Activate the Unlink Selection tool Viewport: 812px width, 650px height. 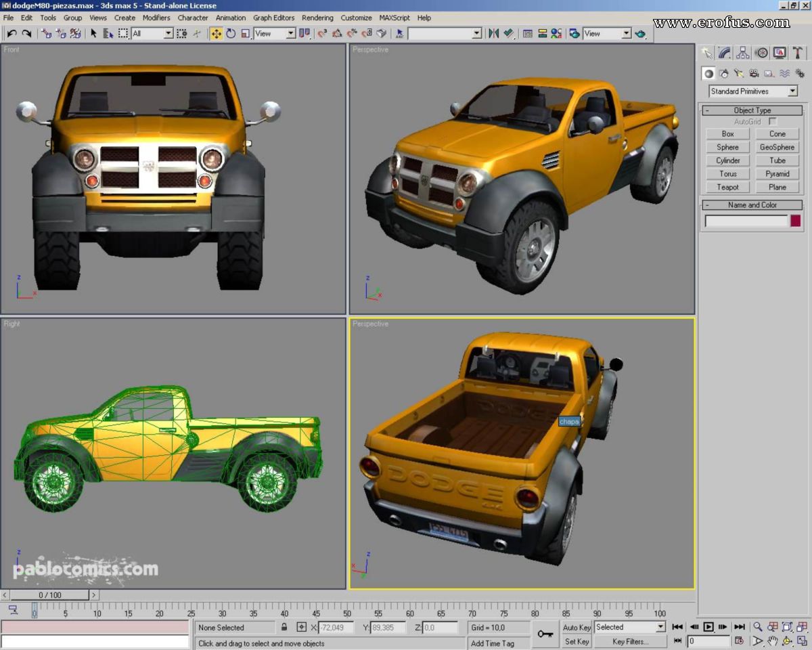[x=61, y=33]
